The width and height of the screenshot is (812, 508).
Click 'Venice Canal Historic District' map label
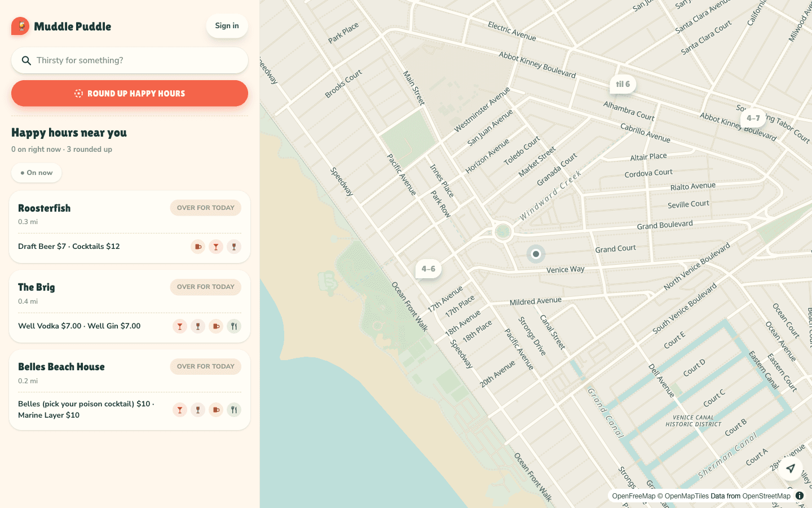(694, 421)
